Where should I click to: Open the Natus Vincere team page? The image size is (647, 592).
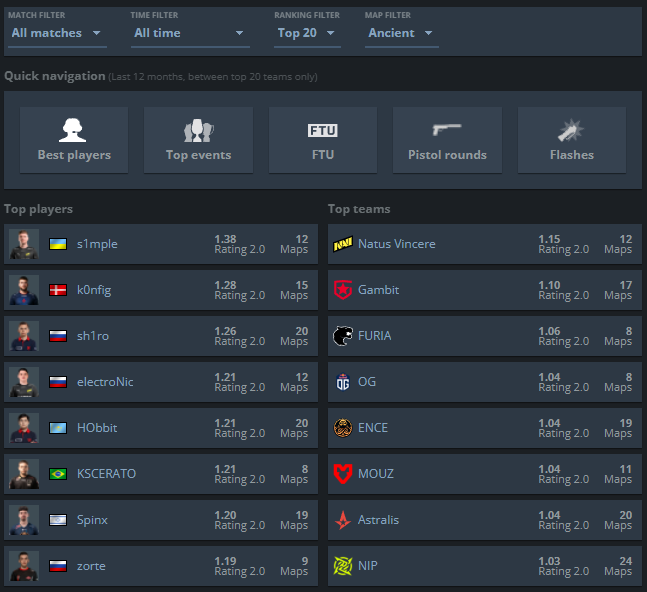tap(397, 244)
